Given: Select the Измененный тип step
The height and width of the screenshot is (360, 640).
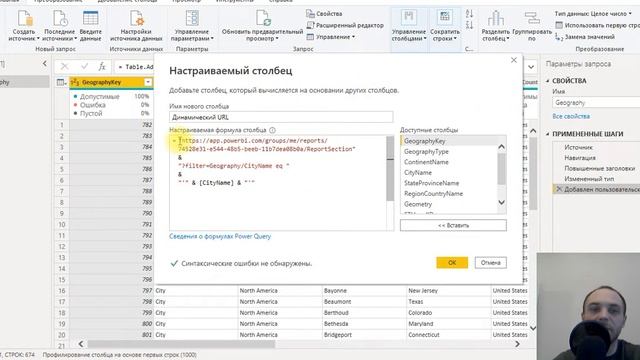Looking at the screenshot, I should click(x=589, y=179).
